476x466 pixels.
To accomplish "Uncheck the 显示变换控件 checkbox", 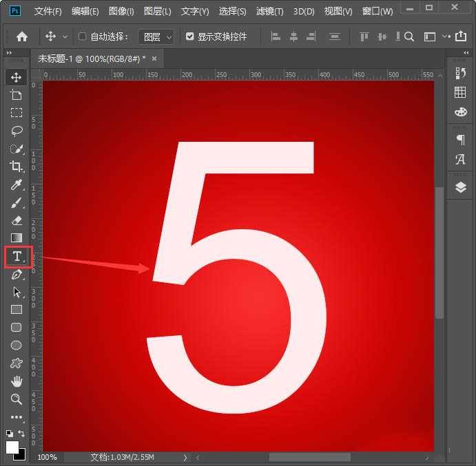I will pyautogui.click(x=190, y=36).
